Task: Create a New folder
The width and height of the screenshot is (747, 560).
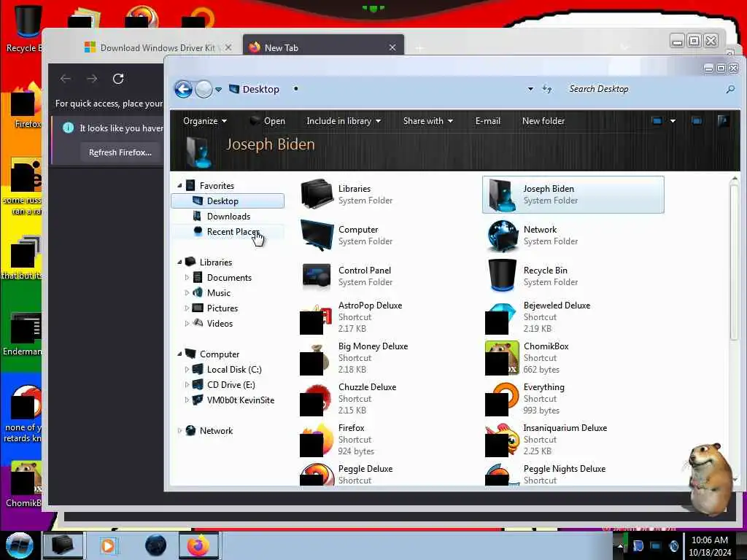Action: [543, 121]
